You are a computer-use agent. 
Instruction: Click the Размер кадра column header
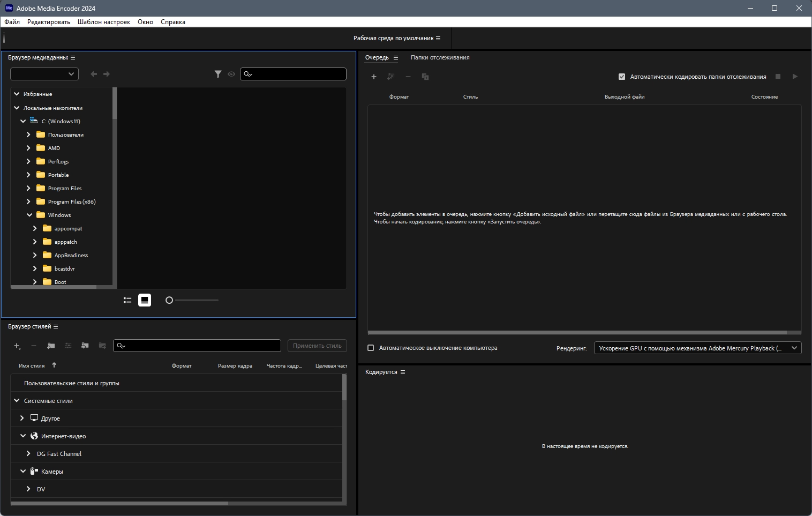click(x=235, y=366)
